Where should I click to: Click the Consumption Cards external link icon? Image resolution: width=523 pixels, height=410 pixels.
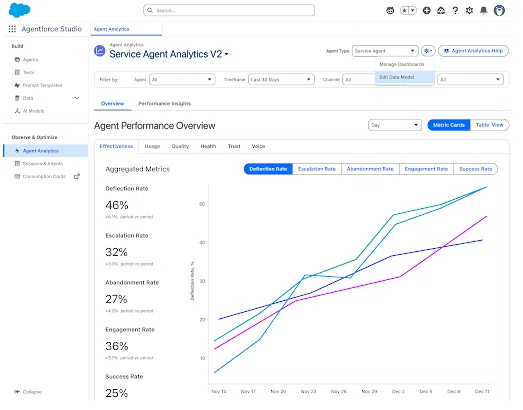pos(77,176)
